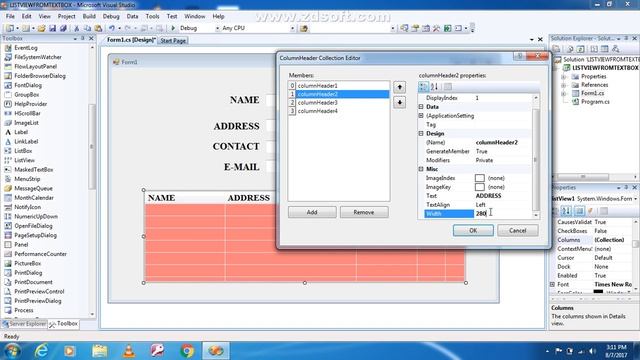640x360 pixels.
Task: Click the Remove button in the collection editor
Action: coord(364,212)
